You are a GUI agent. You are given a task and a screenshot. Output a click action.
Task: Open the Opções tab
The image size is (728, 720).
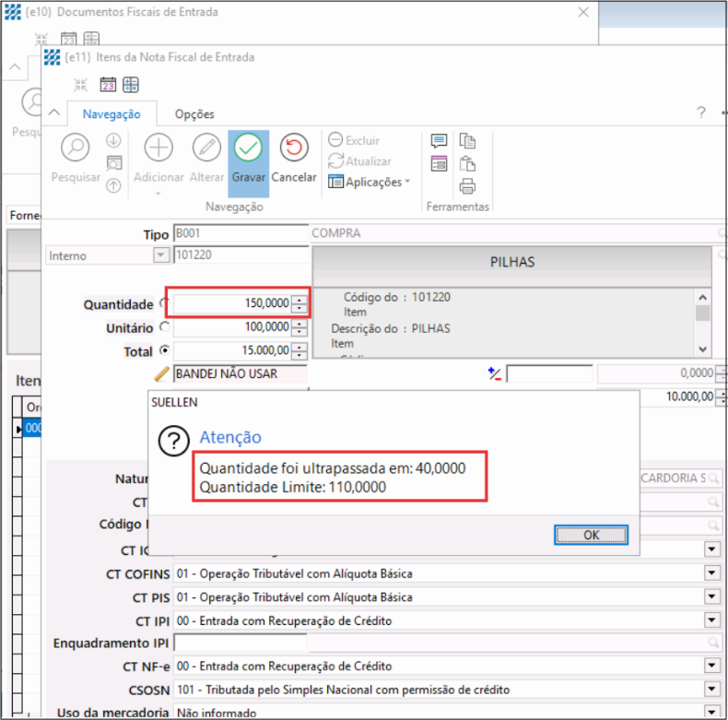coord(194,113)
